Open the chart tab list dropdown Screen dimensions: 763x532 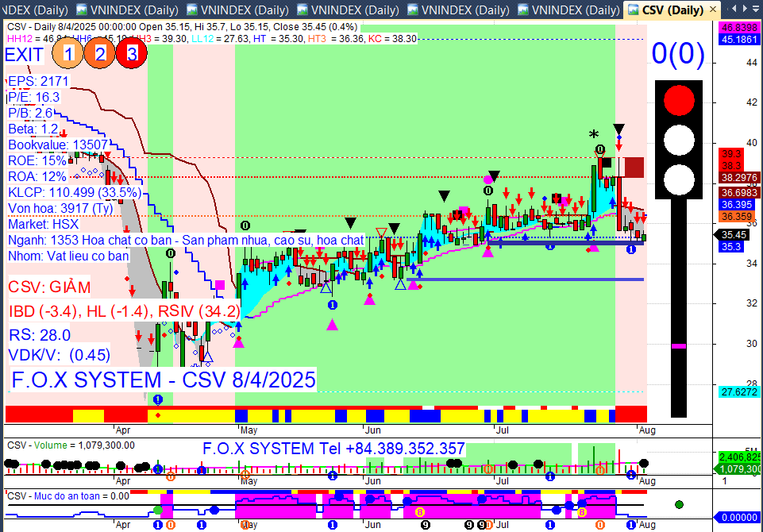click(756, 9)
